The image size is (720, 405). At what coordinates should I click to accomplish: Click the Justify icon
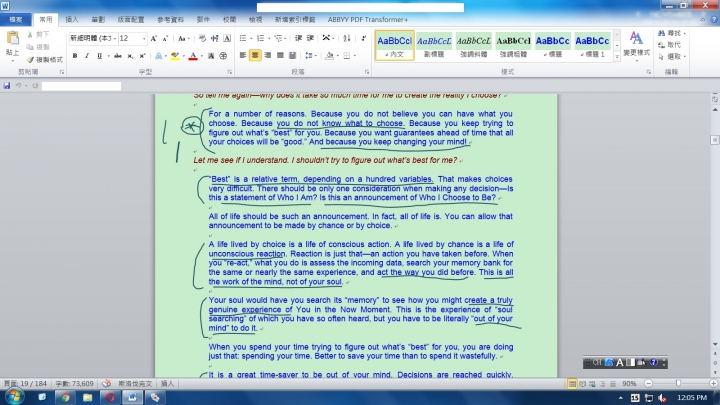click(x=280, y=56)
